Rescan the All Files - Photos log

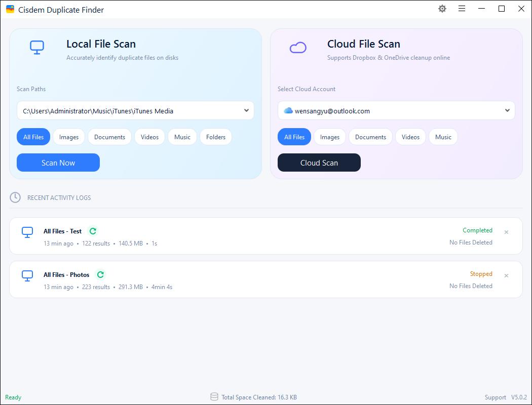(100, 274)
